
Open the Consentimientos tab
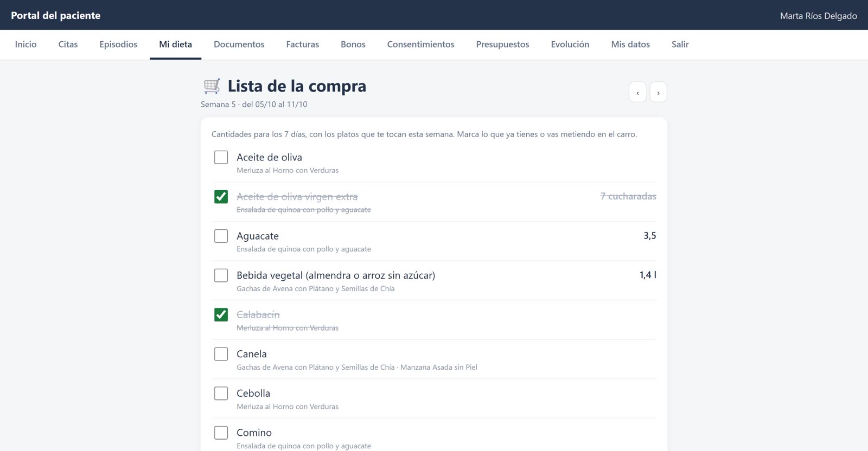point(420,44)
